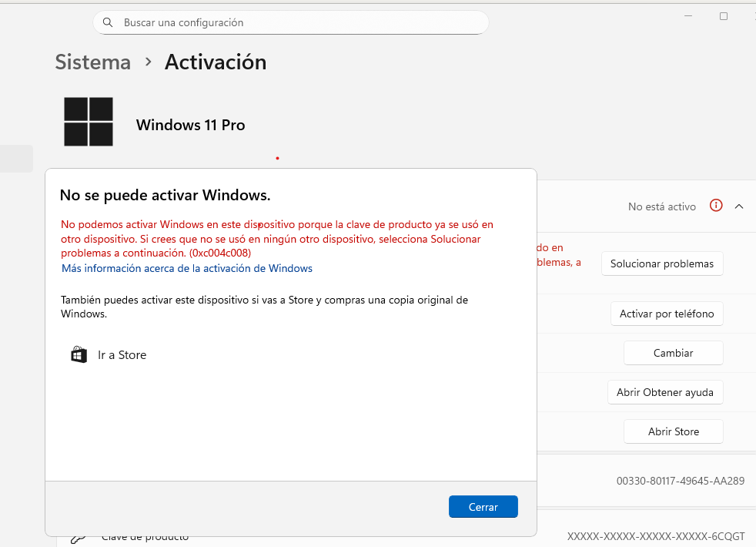Open Microsoft Store bag icon
This screenshot has height=547, width=756.
click(x=79, y=354)
